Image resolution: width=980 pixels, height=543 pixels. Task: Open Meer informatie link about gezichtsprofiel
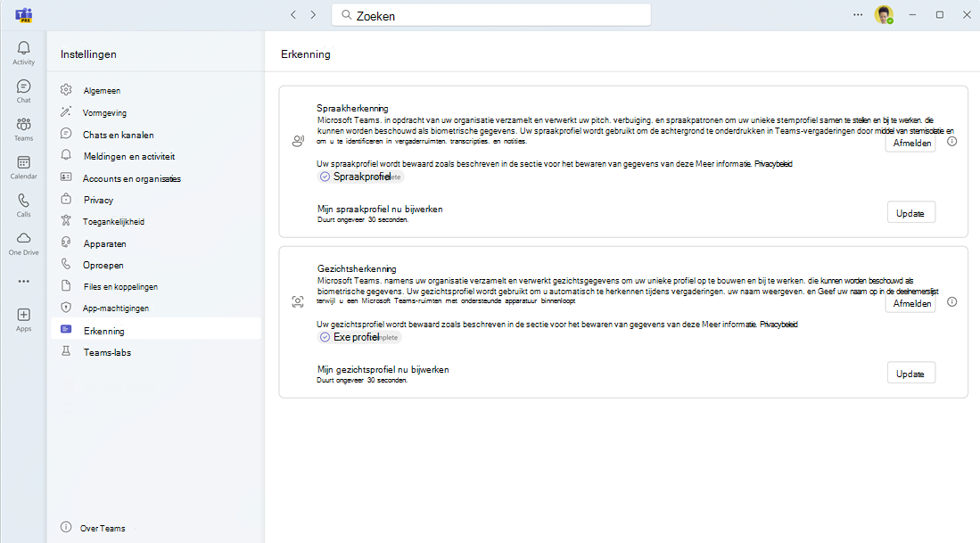[729, 325]
